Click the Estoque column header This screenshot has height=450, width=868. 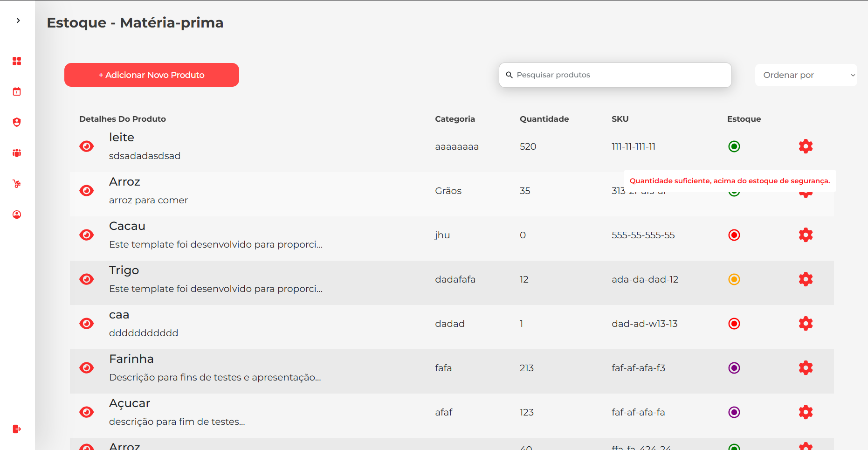744,119
